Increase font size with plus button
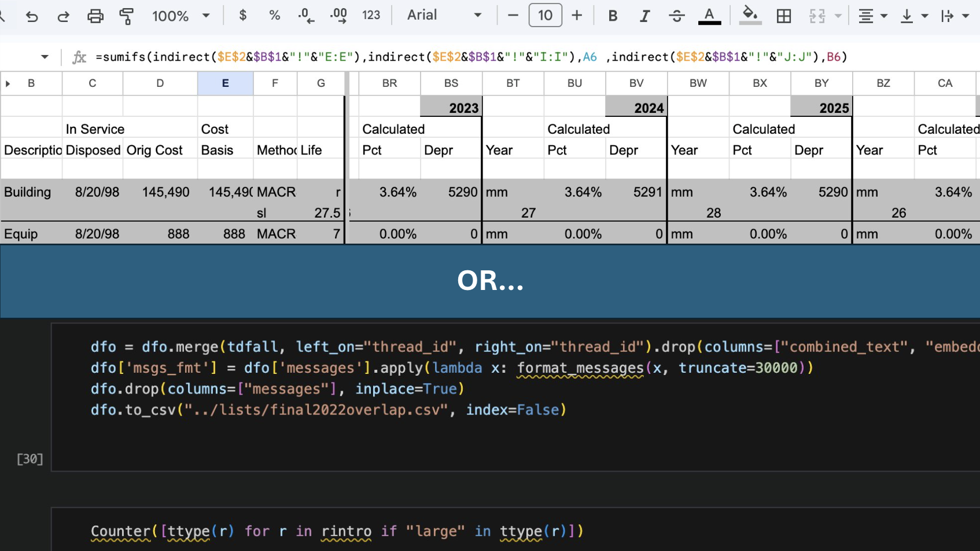Viewport: 980px width, 551px height. (x=577, y=15)
